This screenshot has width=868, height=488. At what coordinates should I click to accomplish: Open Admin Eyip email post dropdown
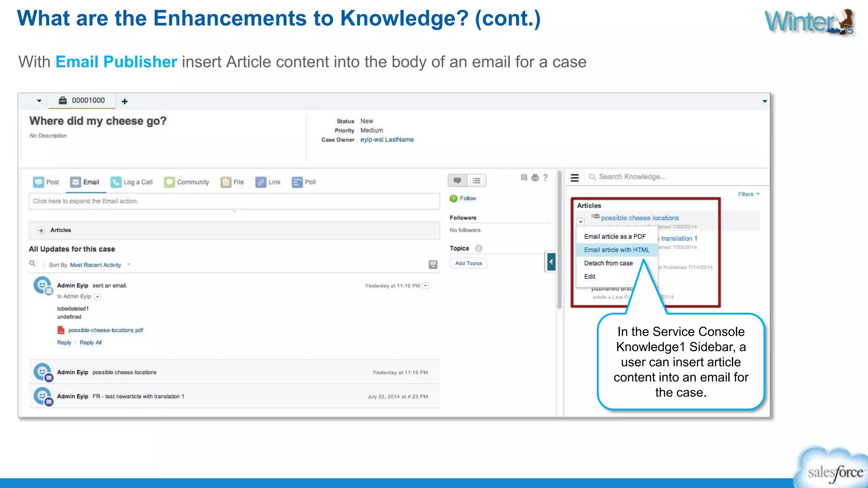click(426, 286)
